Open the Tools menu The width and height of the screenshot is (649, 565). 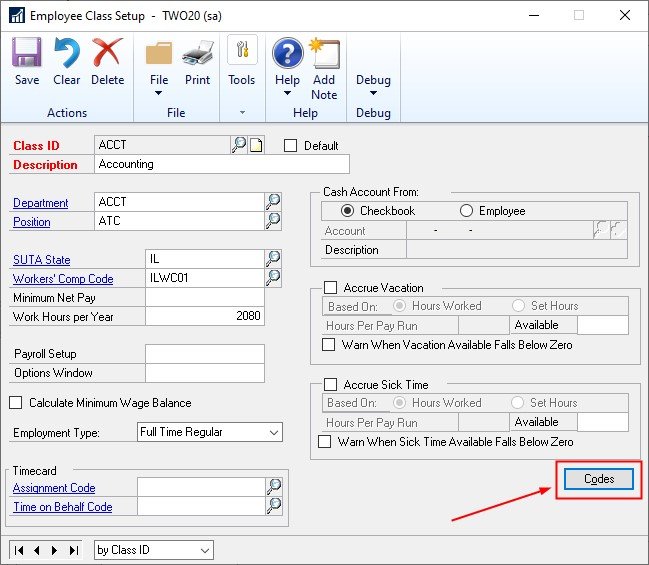pos(242,61)
